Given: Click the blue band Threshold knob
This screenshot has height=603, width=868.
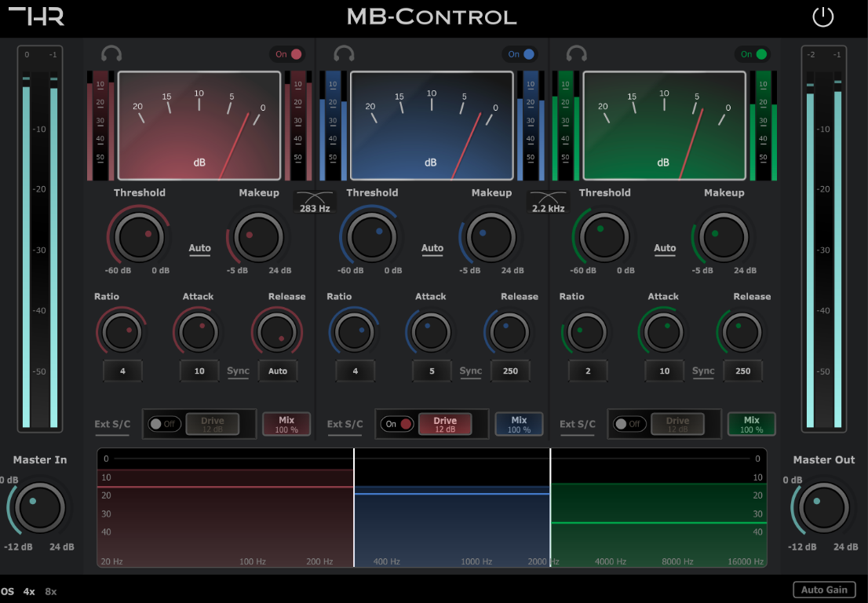Looking at the screenshot, I should point(371,237).
